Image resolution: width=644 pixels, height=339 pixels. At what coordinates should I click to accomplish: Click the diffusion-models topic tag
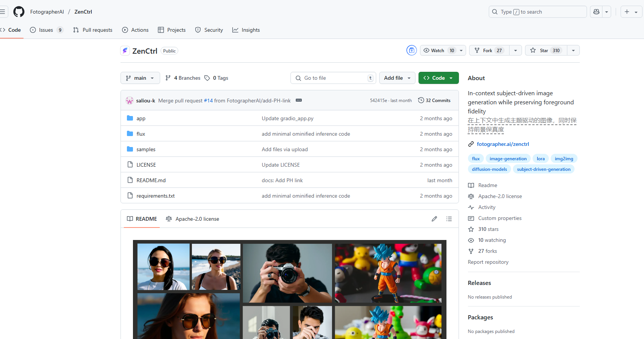pos(489,169)
